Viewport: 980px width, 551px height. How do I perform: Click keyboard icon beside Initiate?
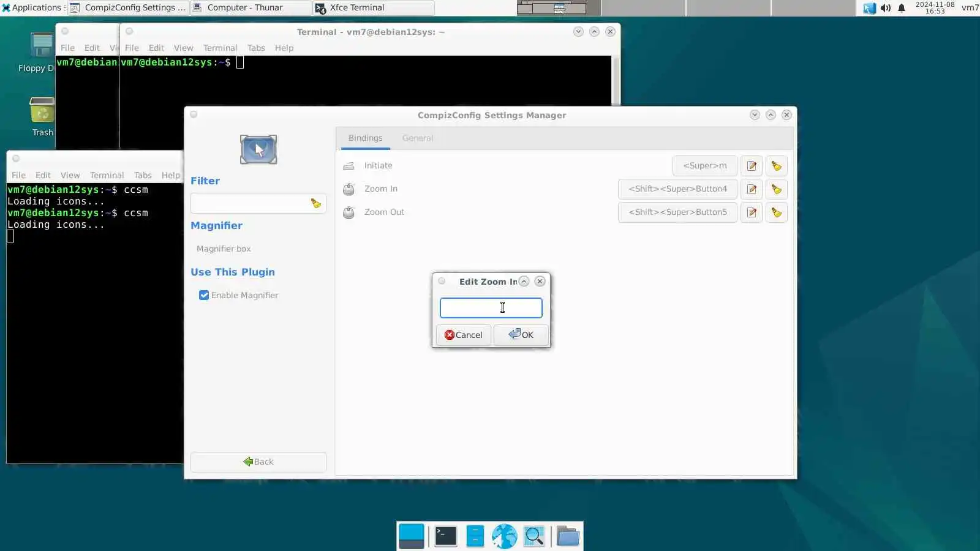[x=349, y=166]
